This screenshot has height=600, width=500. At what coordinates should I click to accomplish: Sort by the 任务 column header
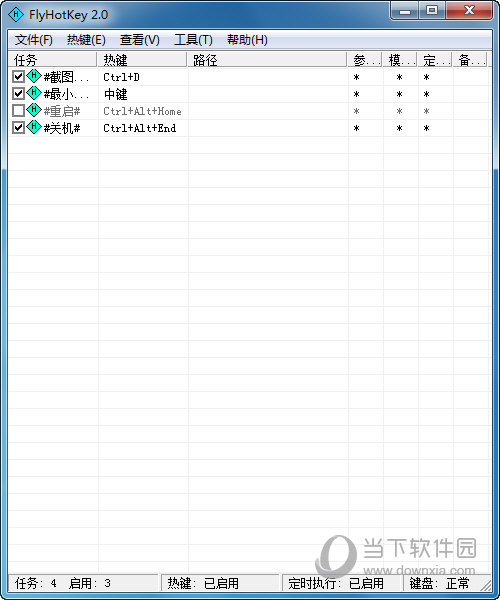(53, 60)
